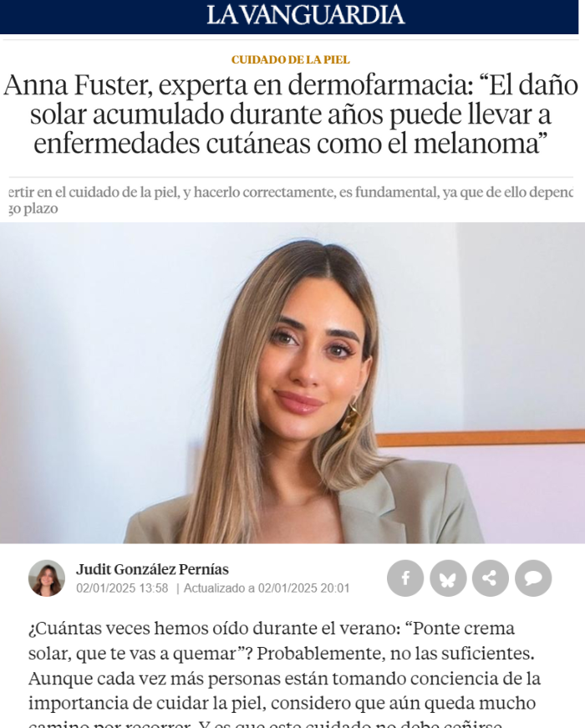
Task: Open comments speech bubble icon
Action: click(x=533, y=578)
